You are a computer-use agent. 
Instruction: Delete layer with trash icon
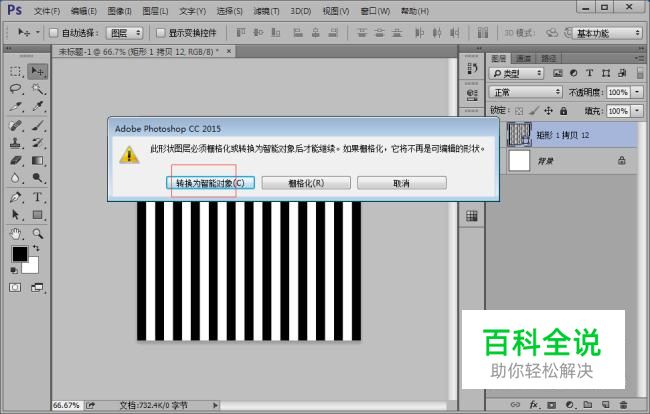coord(623,404)
